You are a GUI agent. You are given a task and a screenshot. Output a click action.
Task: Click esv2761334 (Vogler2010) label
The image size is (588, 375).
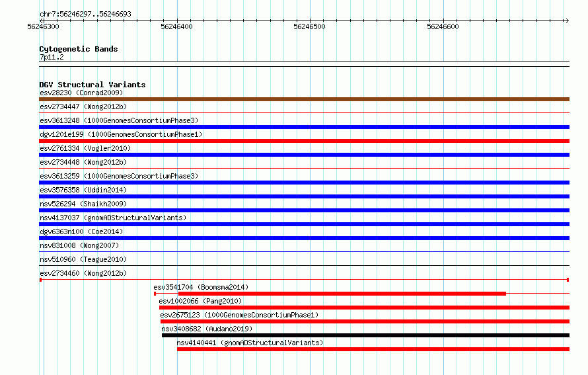(85, 148)
